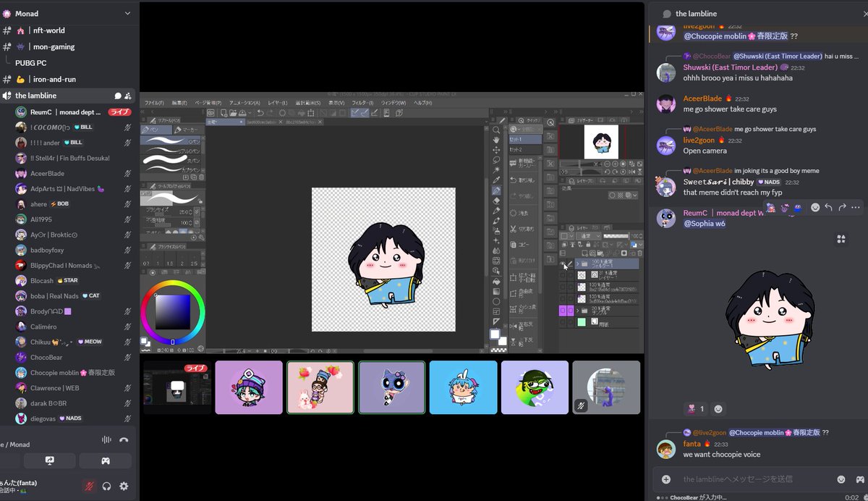Open user settings gear icon
Viewport: 868px width, 501px height.
click(x=124, y=487)
